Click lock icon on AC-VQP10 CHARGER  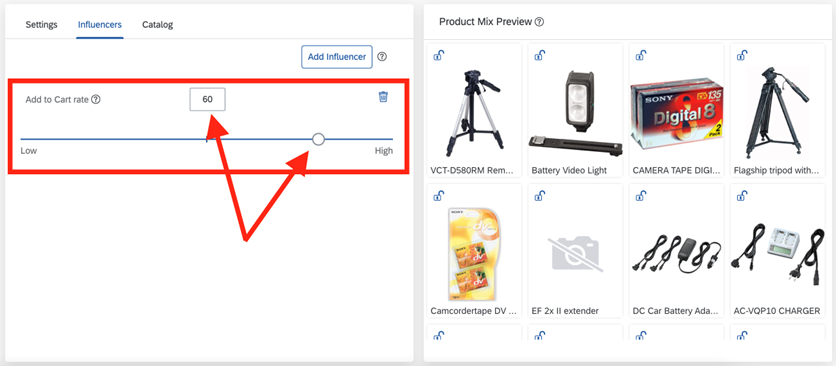[x=742, y=196]
